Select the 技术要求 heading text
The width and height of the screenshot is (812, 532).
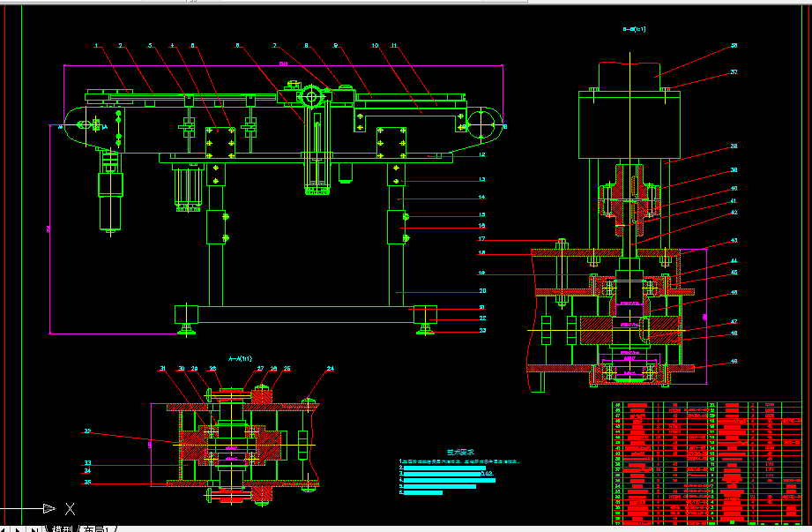click(x=460, y=453)
